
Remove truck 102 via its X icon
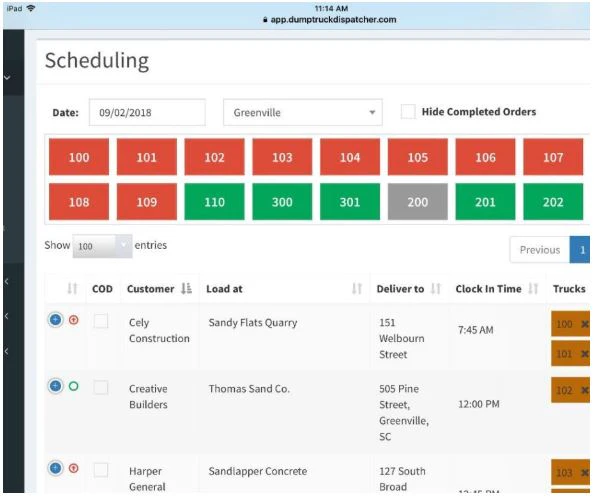click(x=585, y=390)
